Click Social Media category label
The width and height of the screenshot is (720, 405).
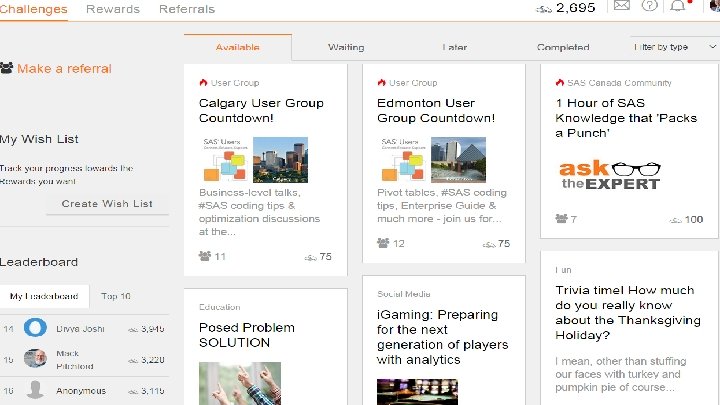click(404, 294)
